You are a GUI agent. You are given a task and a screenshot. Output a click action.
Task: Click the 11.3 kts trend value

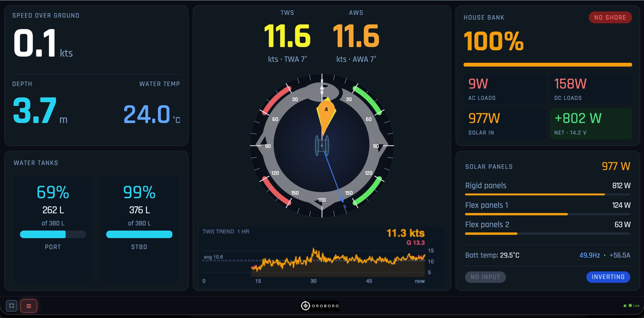(406, 233)
